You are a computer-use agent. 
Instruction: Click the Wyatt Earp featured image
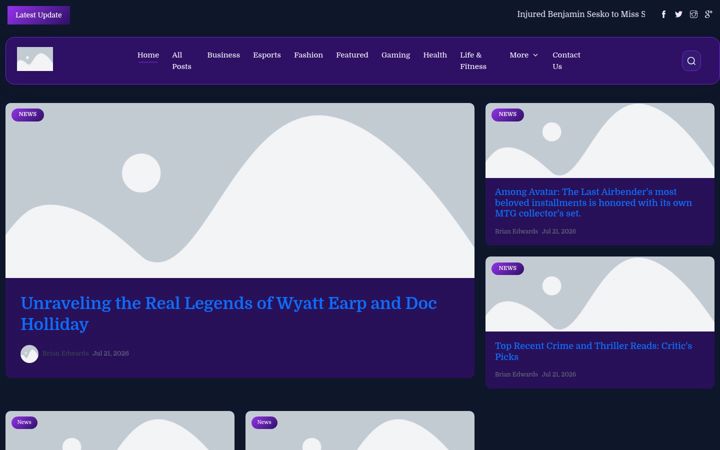(x=240, y=191)
